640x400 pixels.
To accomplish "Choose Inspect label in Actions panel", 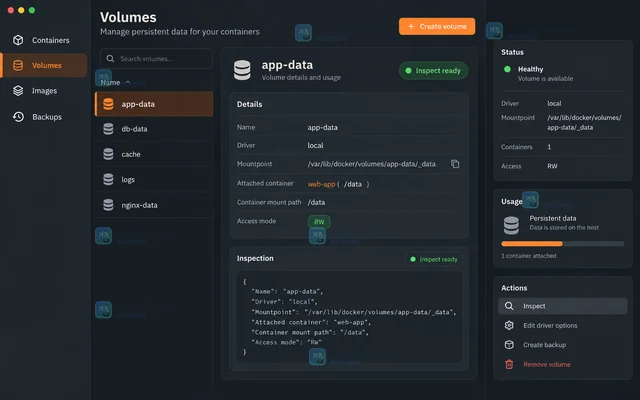I will click(534, 306).
